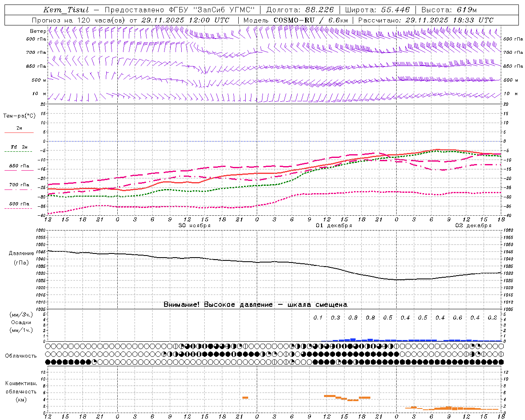This screenshot has height=420, width=525.
Task: Click the Ветер wind panel label
Action: coord(38,31)
